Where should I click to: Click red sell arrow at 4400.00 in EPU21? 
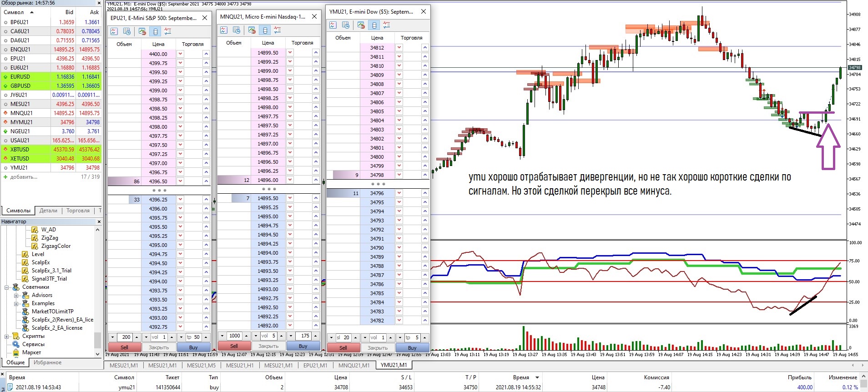181,54
